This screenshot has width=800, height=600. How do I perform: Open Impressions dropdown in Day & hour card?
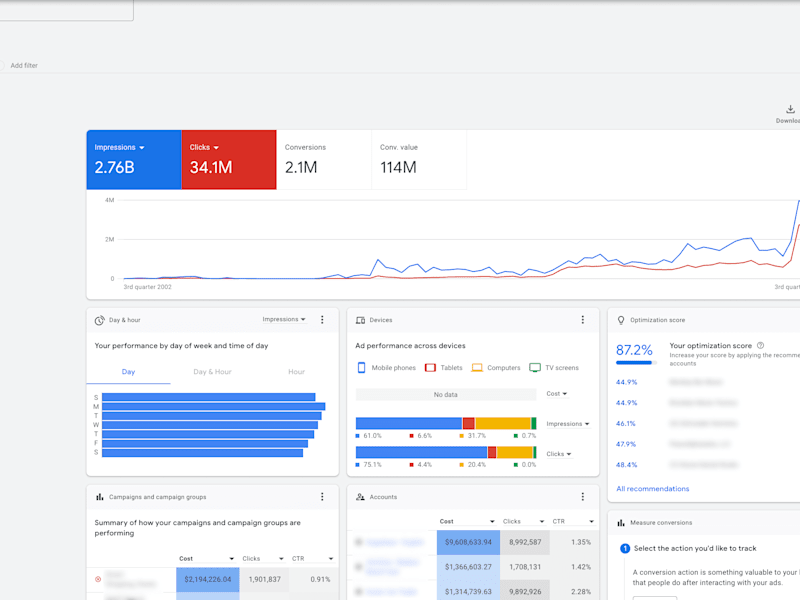pos(284,319)
